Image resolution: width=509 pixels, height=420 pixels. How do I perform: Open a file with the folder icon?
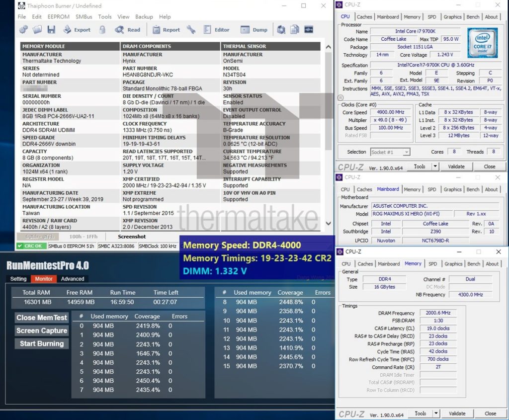(37, 29)
